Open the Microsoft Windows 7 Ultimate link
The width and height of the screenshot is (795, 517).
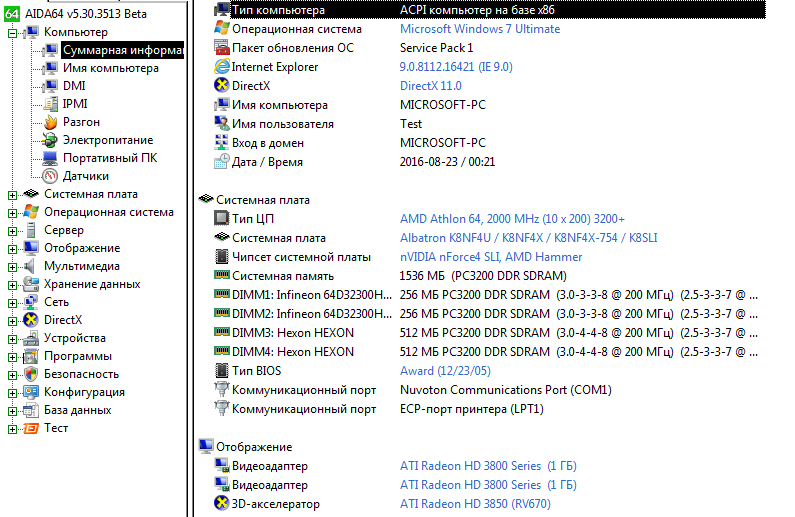pos(480,29)
